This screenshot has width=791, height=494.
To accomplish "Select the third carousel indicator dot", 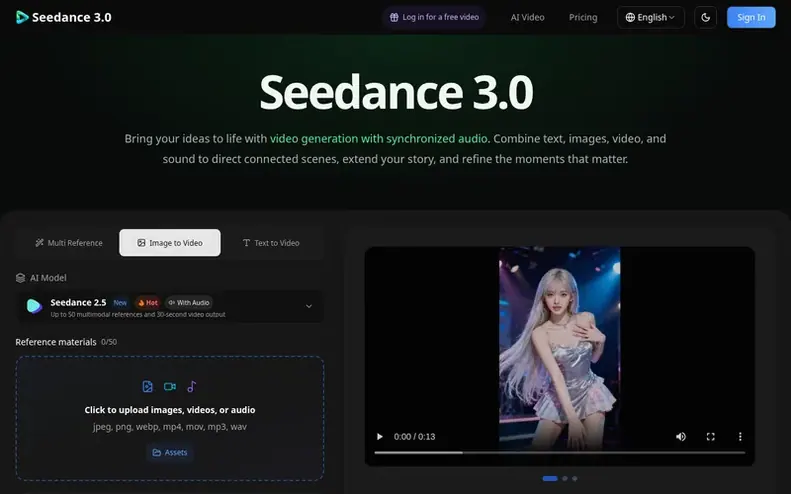I will (575, 478).
